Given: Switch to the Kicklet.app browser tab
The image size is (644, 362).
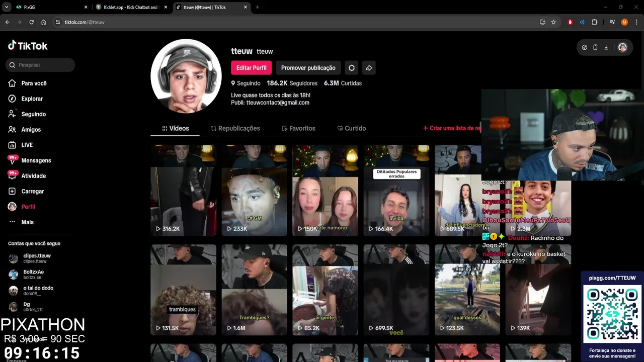Looking at the screenshot, I should click(132, 7).
